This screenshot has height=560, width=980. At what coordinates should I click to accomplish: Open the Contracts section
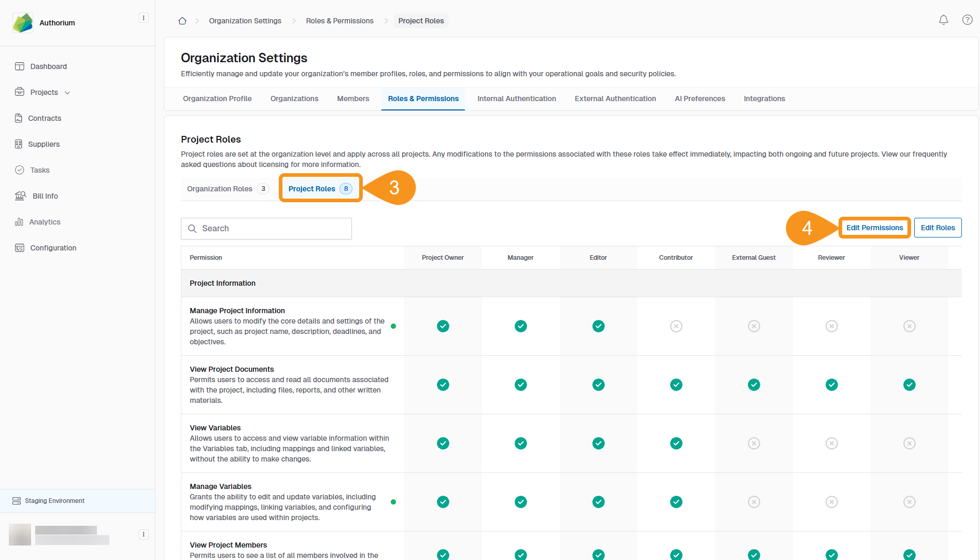(45, 118)
